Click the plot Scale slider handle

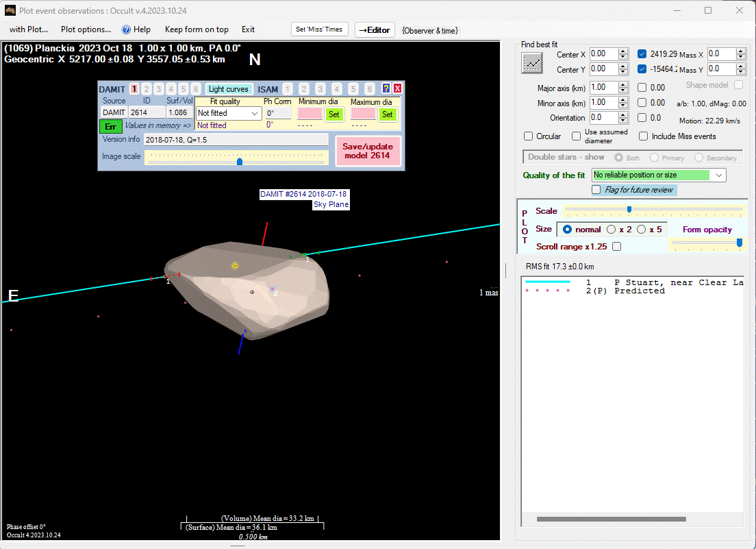[629, 209]
